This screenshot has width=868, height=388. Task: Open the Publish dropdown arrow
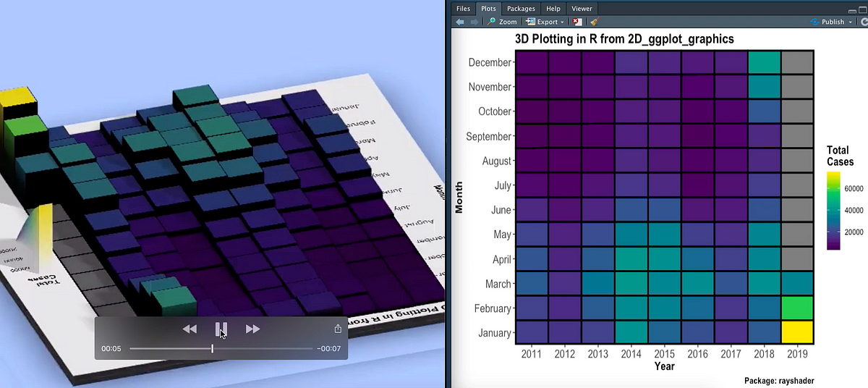point(850,22)
